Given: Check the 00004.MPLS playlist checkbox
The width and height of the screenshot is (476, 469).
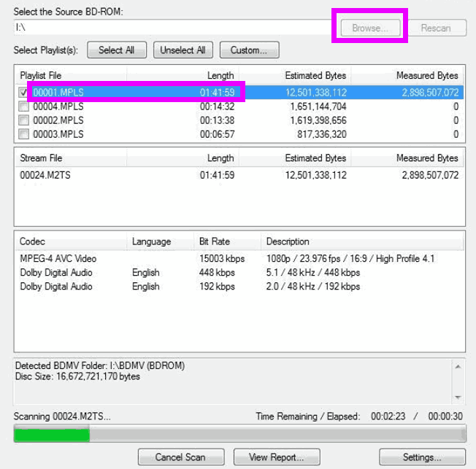Looking at the screenshot, I should tap(23, 106).
